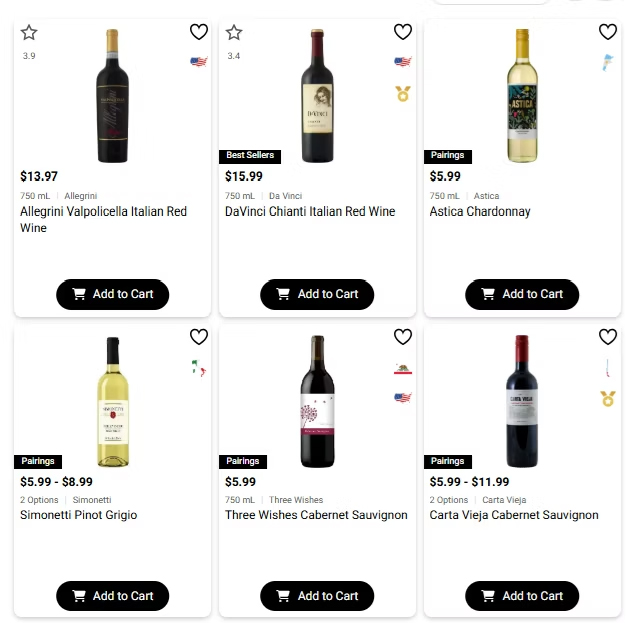Click the gold medal icon on DaVinci
631x623 pixels.
tap(403, 94)
